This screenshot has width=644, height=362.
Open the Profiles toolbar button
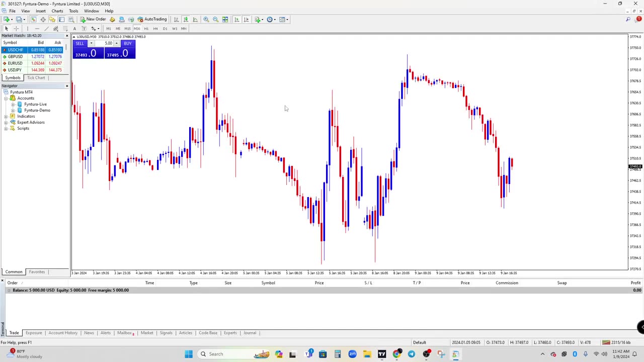[x=19, y=19]
